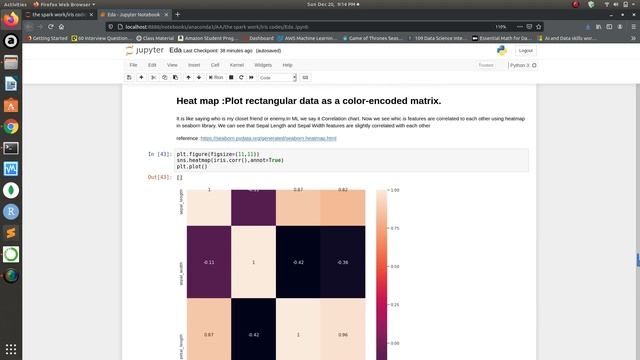
Task: Open the Edit menu in Jupyter
Action: [152, 65]
